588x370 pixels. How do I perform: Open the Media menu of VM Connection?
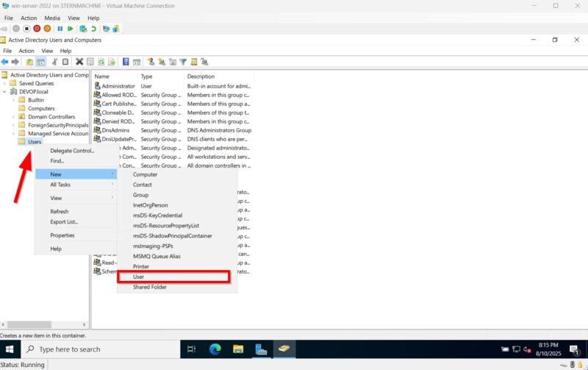pyautogui.click(x=52, y=18)
